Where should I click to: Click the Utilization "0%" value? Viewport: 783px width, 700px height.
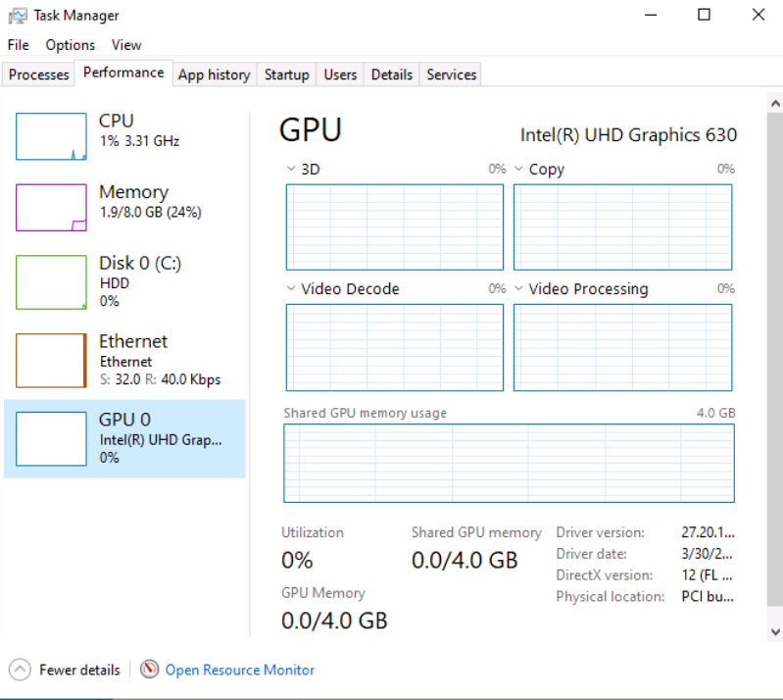pyautogui.click(x=297, y=560)
